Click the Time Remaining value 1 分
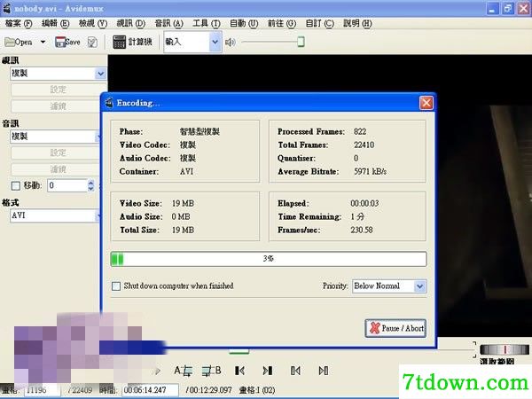 (357, 216)
